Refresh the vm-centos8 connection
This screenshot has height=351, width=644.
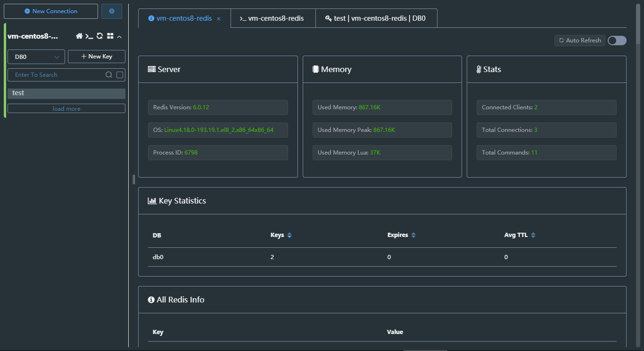(x=99, y=36)
